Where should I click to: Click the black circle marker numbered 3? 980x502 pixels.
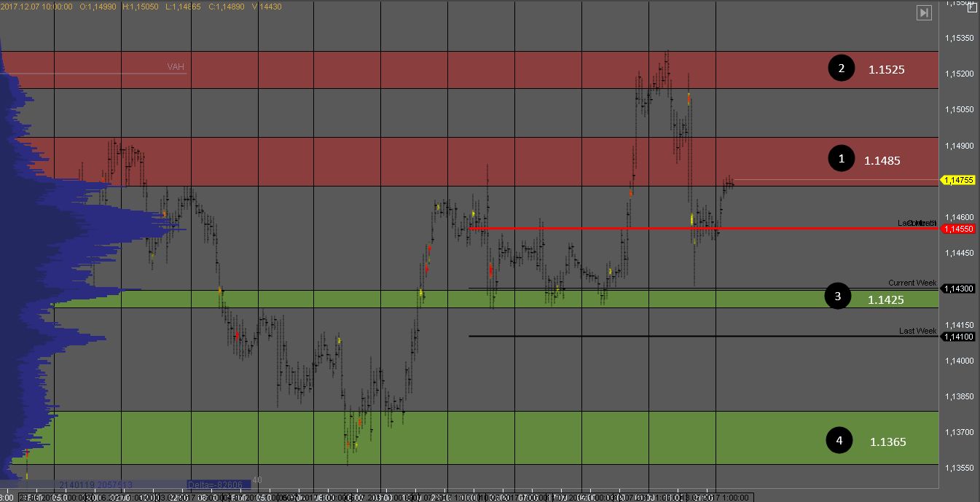pos(838,297)
